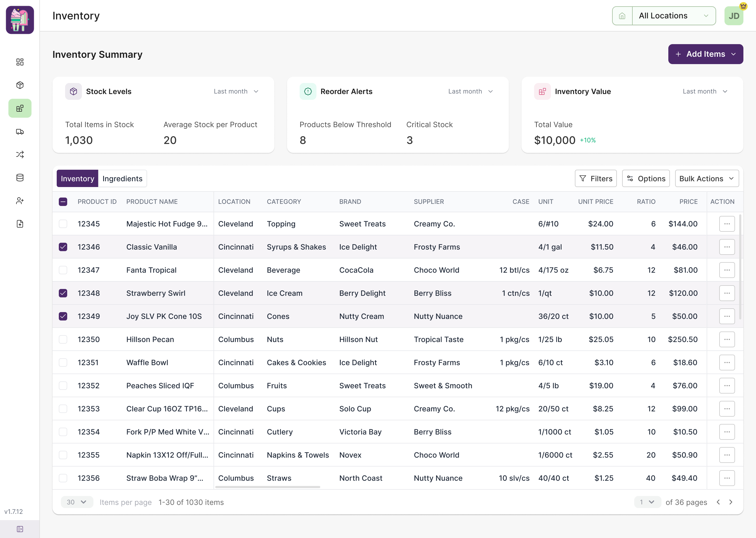Uncheck the row 12349 checkbox
756x538 pixels.
(63, 316)
